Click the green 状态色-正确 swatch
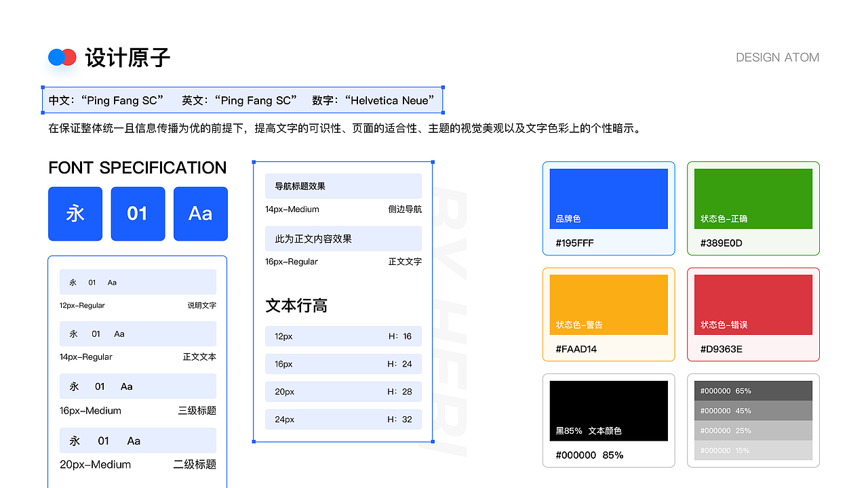The width and height of the screenshot is (868, 488). 753,199
